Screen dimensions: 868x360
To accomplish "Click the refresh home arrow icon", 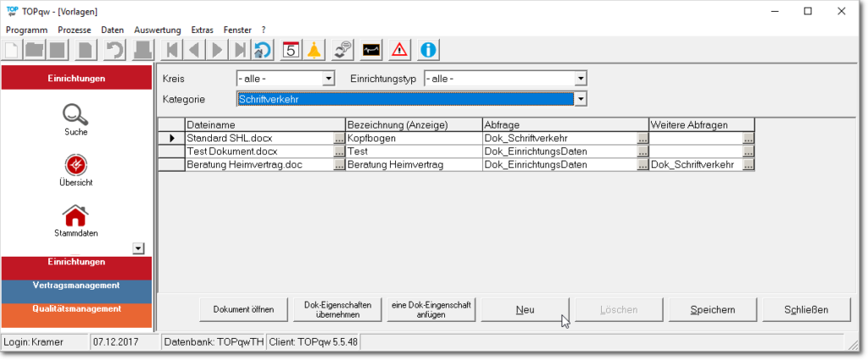I will 263,49.
